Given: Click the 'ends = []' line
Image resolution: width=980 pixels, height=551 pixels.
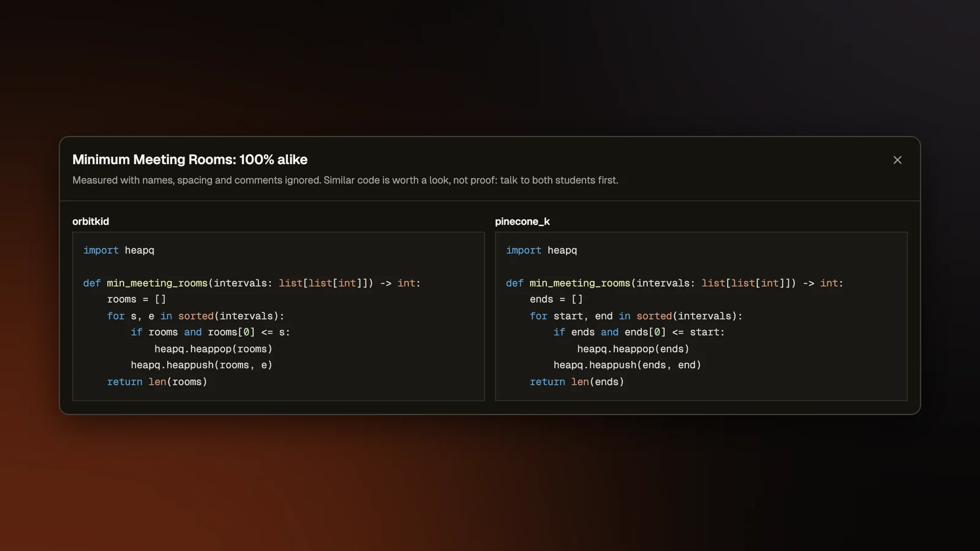Looking at the screenshot, I should coord(556,299).
